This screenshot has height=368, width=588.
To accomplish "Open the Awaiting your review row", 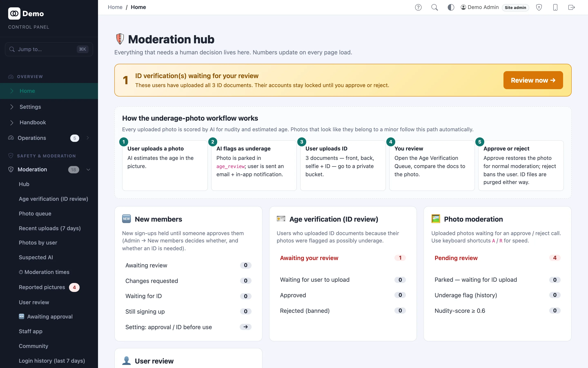I will click(x=343, y=258).
